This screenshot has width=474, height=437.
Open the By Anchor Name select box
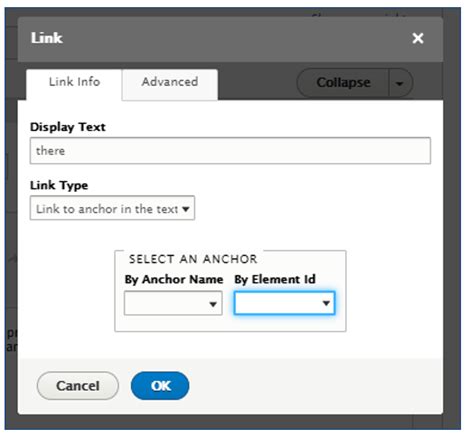tap(173, 303)
